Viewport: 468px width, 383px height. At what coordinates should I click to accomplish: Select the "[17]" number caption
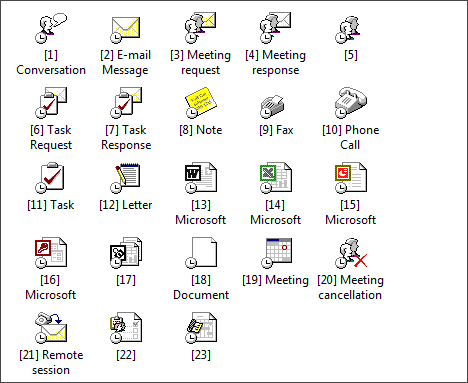126,280
